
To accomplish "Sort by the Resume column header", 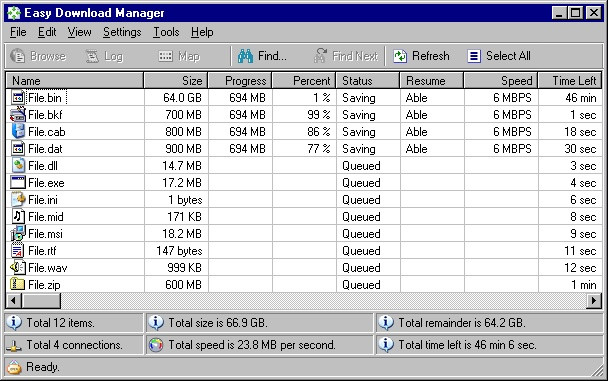I will [x=432, y=81].
